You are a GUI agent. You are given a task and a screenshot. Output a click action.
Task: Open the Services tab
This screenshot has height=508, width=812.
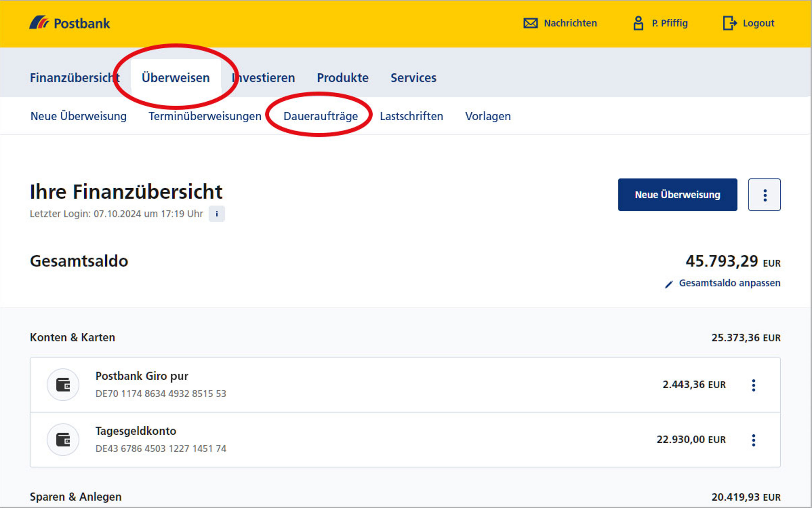(x=413, y=77)
